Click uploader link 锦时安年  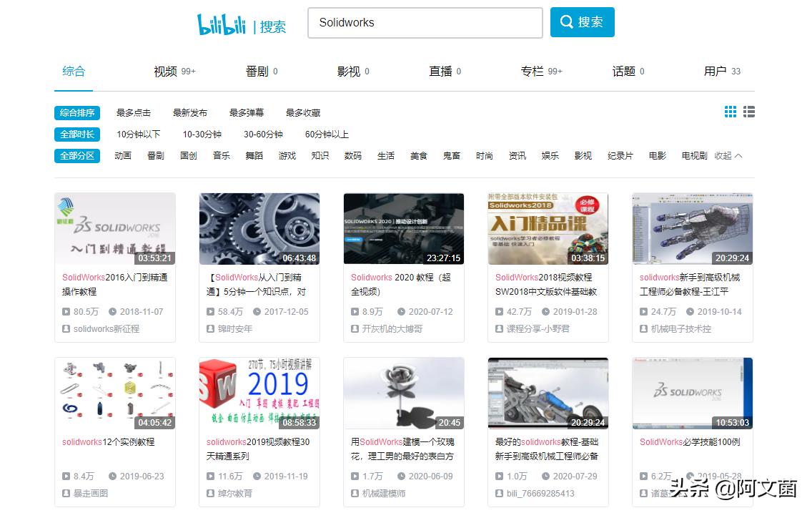[x=236, y=329]
